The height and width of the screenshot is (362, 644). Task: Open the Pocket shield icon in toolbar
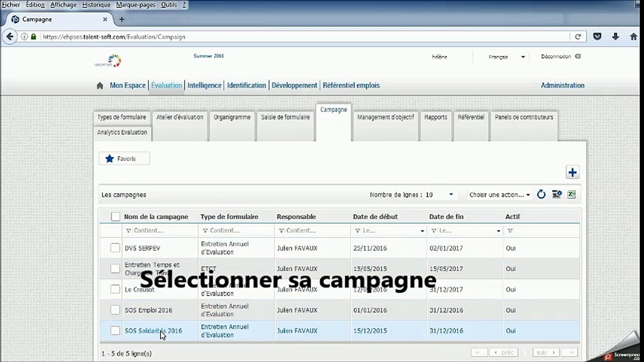coord(597,37)
